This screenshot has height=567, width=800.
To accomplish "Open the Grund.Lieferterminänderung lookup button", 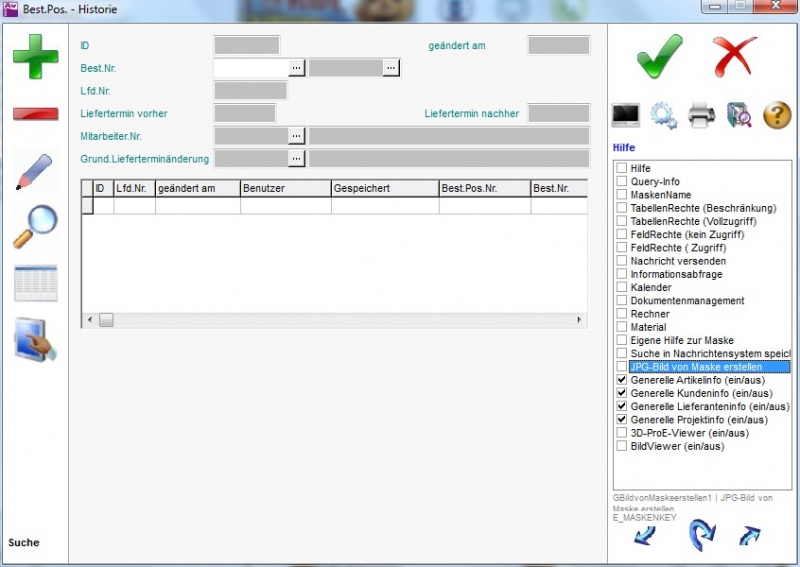I will pos(297,158).
